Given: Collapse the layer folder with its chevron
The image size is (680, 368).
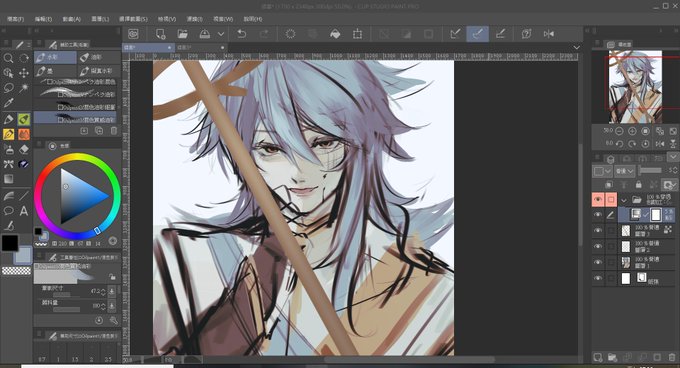Looking at the screenshot, I should coord(624,200).
